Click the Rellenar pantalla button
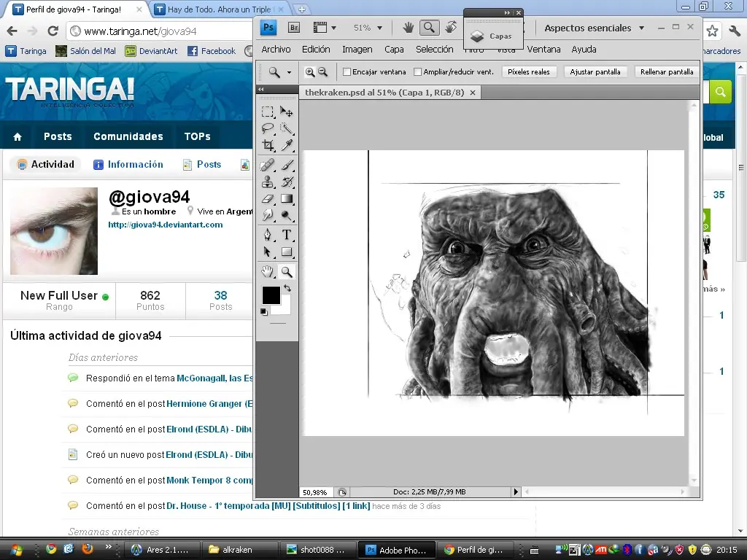This screenshot has height=560, width=747. pos(667,72)
